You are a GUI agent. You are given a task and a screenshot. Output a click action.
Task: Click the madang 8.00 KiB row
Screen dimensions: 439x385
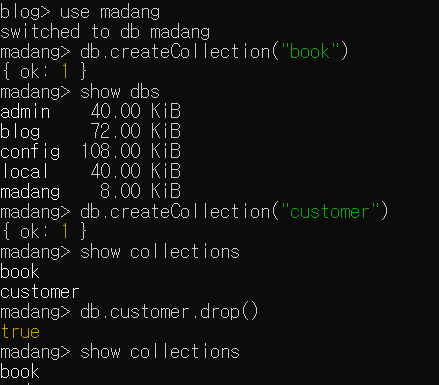coord(90,192)
